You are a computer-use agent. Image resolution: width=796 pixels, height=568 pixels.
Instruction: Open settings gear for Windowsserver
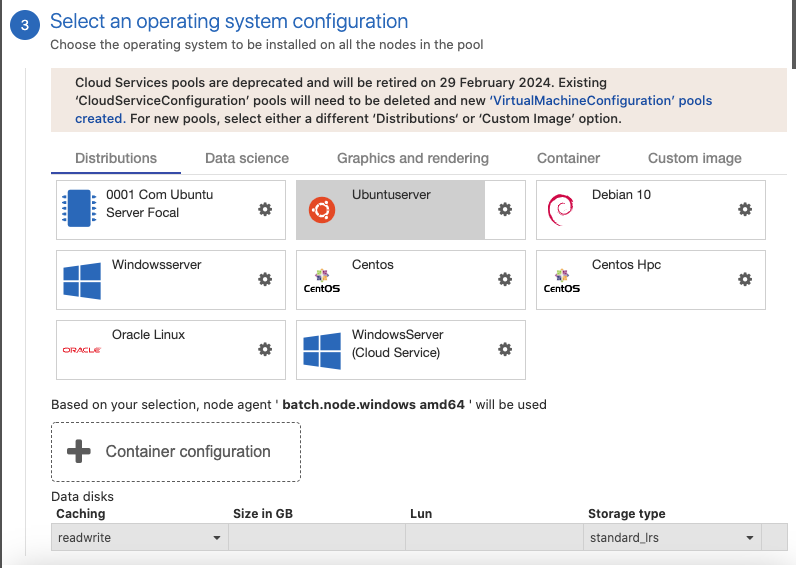265,279
